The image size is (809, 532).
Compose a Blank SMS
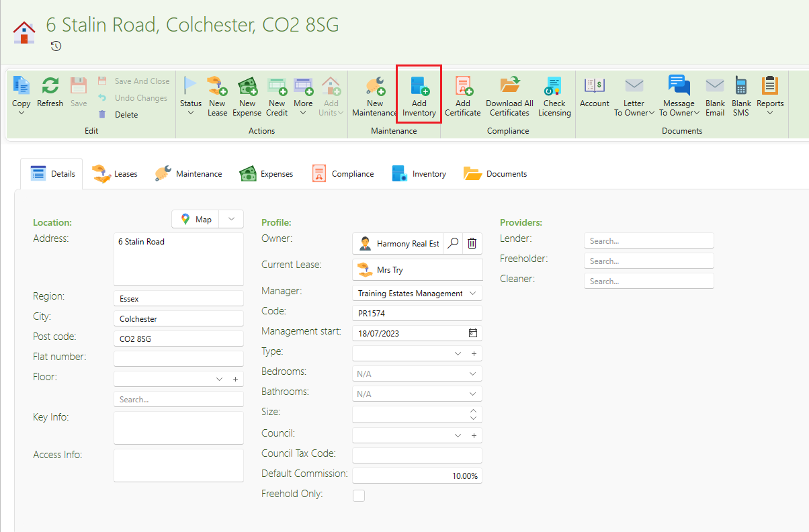[x=741, y=96]
